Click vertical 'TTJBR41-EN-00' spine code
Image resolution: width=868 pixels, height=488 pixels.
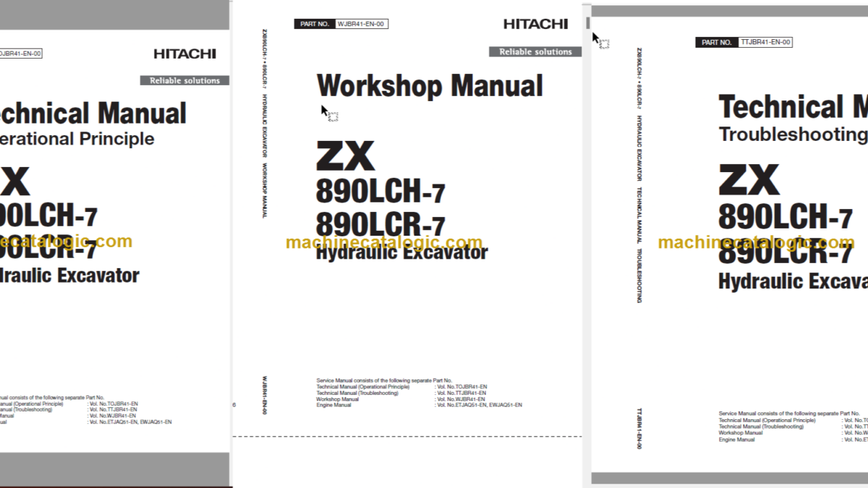point(639,429)
